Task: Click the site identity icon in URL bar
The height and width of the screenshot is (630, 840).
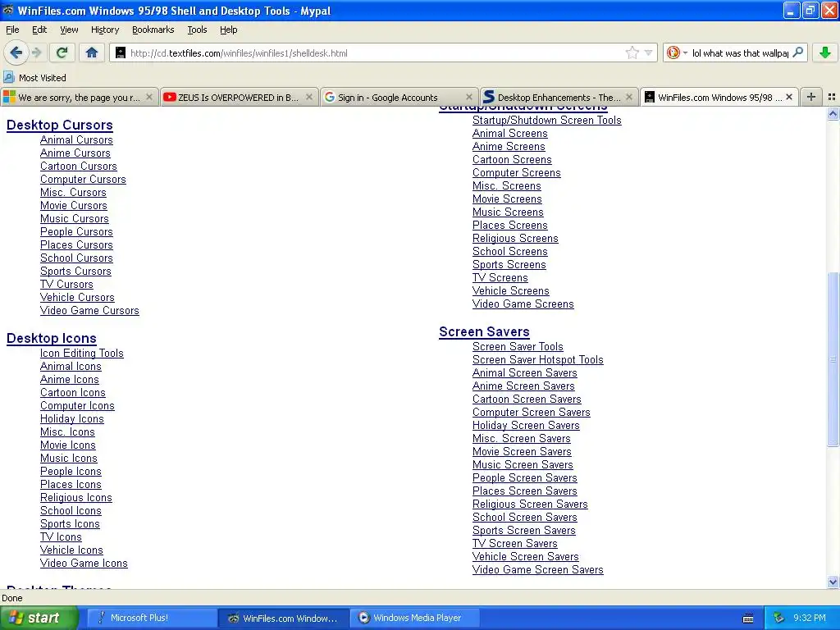Action: click(x=121, y=52)
